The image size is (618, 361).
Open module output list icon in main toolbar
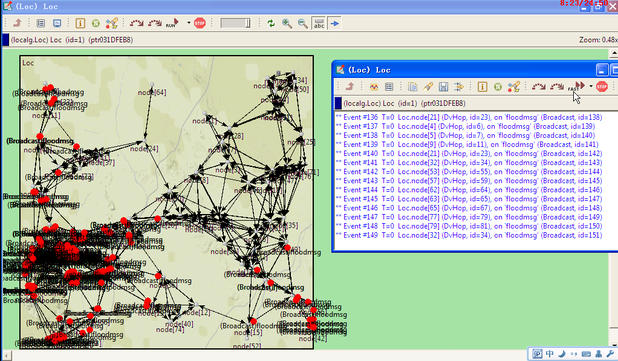40,23
